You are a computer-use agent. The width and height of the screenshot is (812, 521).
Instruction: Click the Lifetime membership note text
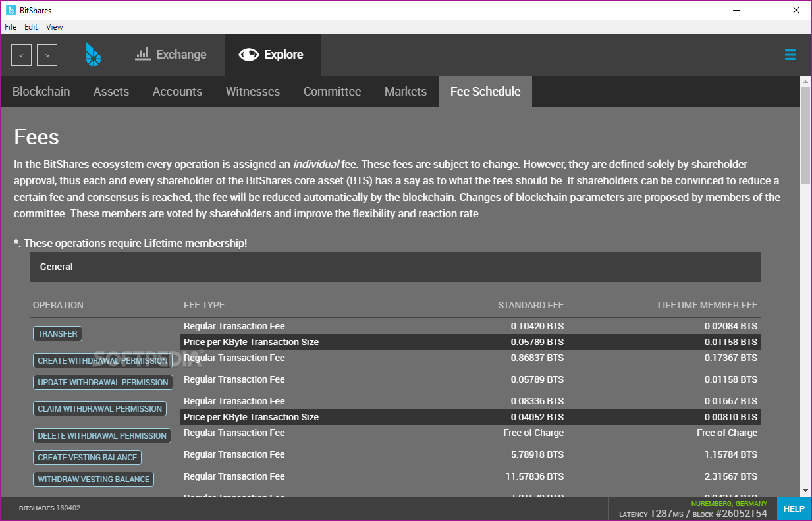130,243
